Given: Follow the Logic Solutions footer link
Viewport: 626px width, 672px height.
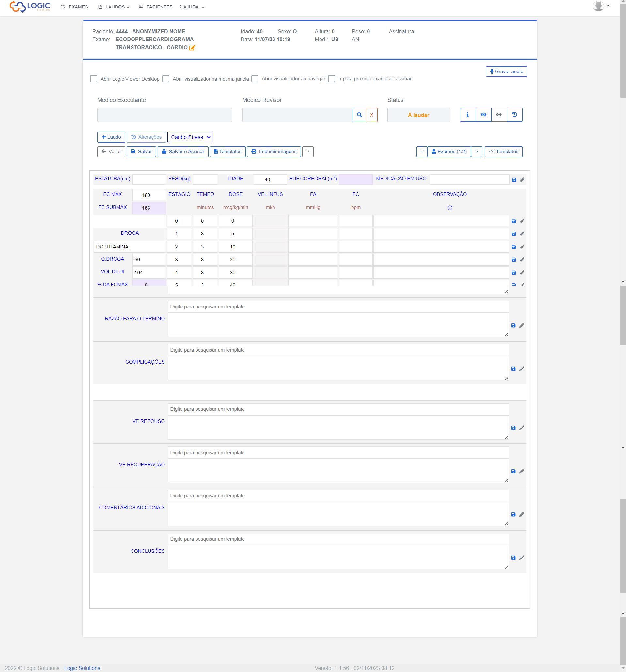Looking at the screenshot, I should 82,668.
